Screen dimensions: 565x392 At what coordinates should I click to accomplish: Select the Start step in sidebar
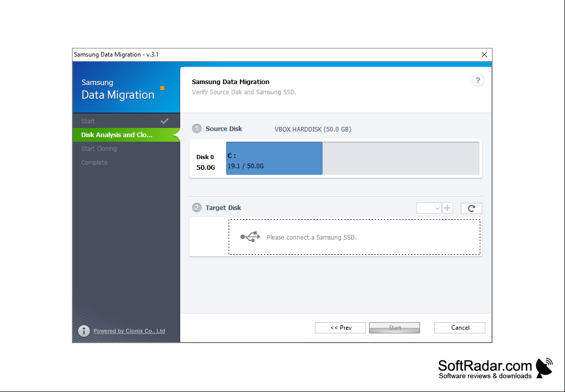(x=126, y=121)
